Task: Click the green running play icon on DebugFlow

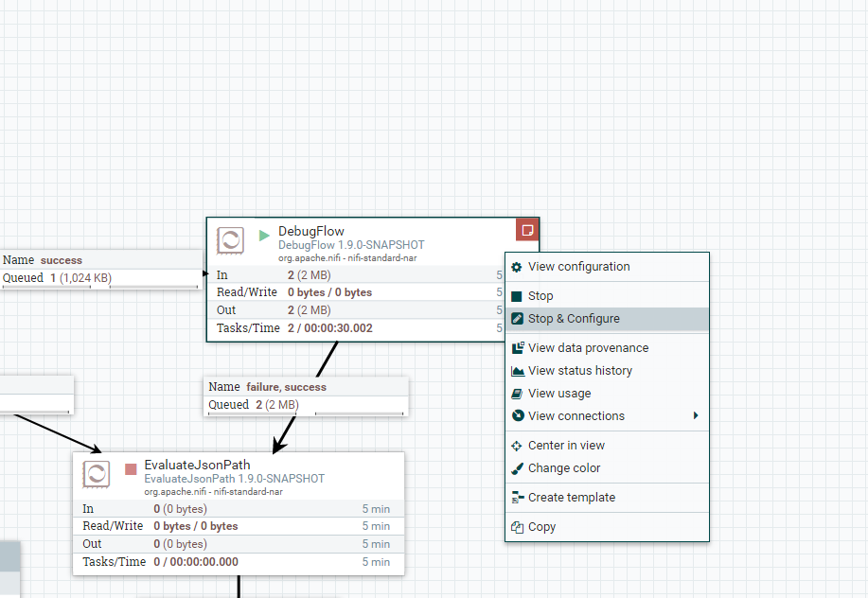Action: click(x=264, y=236)
